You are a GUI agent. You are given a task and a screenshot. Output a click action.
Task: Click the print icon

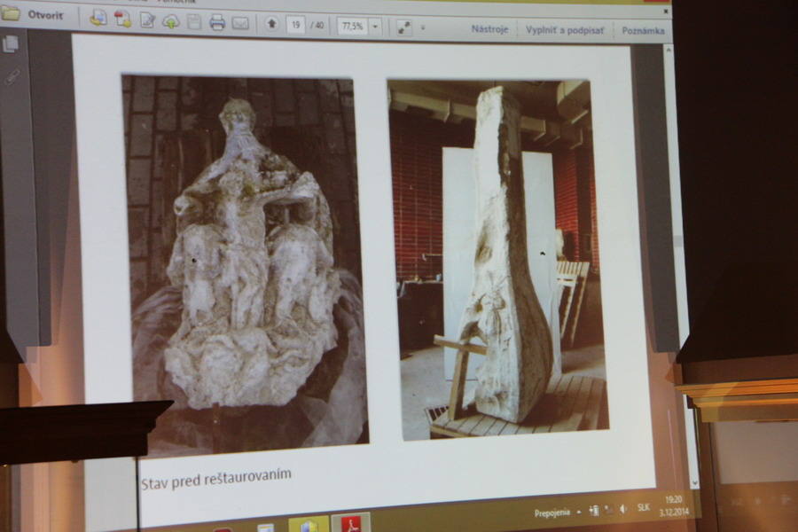(217, 22)
